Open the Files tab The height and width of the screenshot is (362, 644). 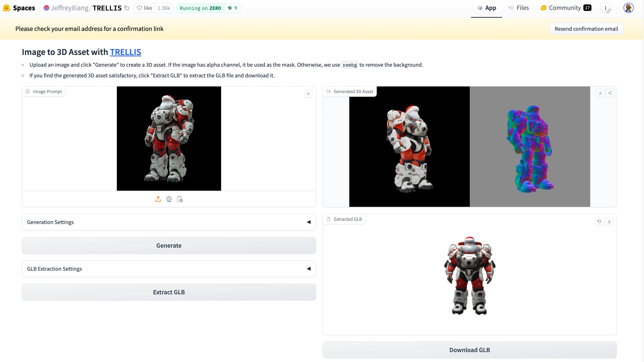tap(518, 8)
